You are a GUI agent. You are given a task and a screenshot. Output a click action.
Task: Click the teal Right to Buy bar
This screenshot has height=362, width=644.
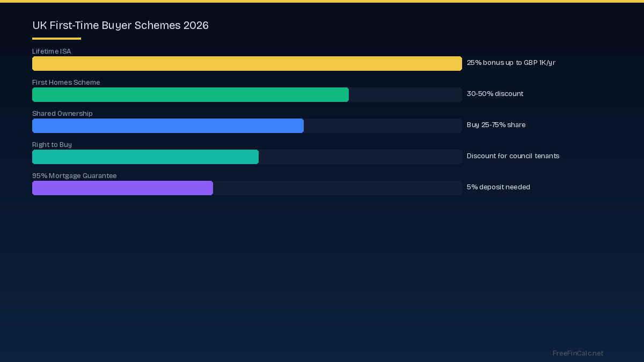[145, 157]
